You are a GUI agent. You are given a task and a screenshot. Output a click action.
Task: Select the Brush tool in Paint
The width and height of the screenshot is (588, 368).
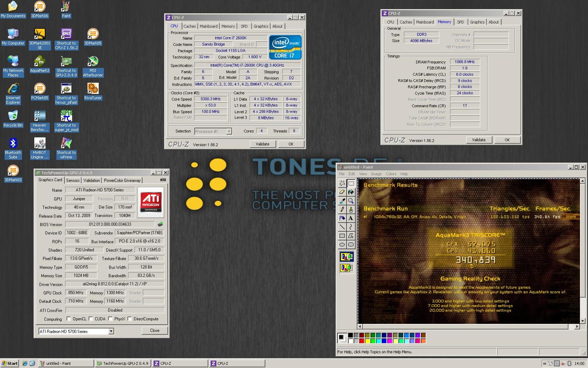351,209
